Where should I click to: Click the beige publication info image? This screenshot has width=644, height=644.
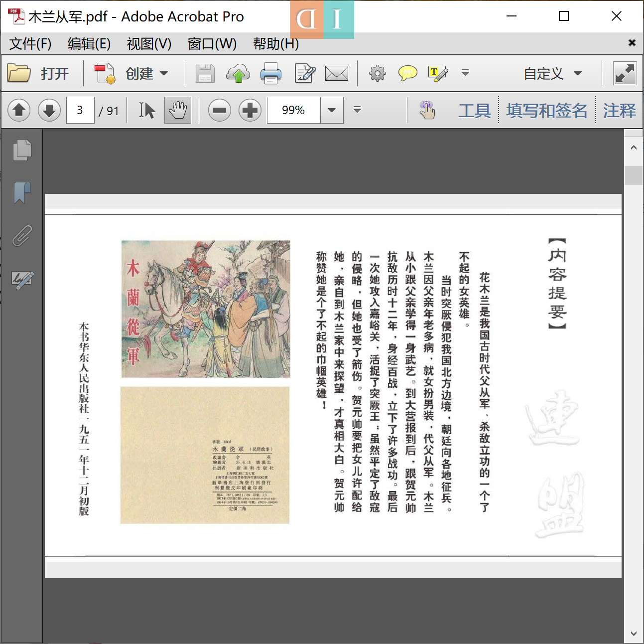[205, 455]
